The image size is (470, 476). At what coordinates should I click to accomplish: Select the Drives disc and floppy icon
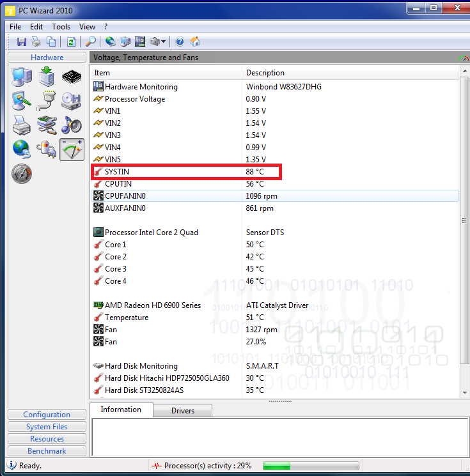click(x=72, y=101)
